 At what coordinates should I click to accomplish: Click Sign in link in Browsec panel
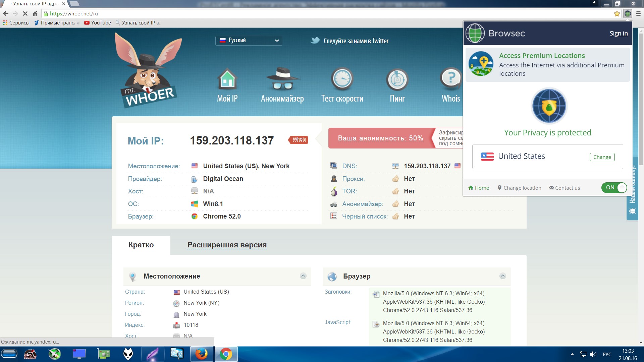tap(619, 33)
